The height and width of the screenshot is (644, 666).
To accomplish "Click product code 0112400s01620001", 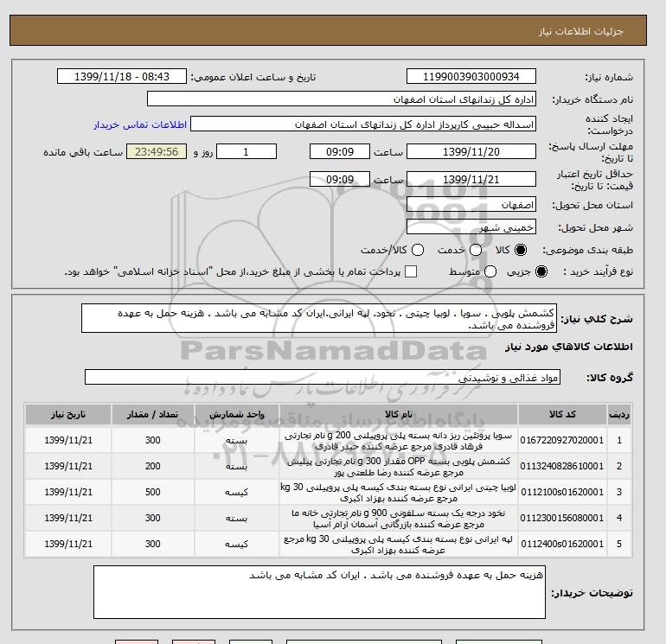I will [x=562, y=544].
